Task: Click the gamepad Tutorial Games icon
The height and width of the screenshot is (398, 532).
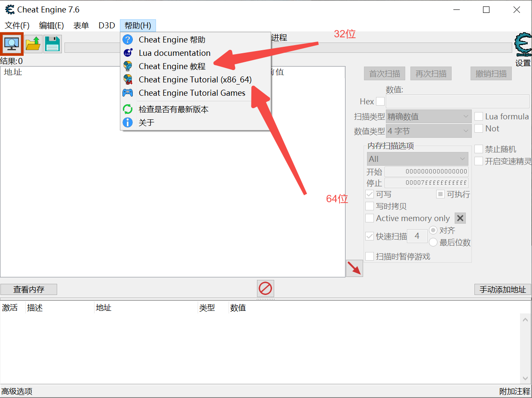Action: click(128, 93)
